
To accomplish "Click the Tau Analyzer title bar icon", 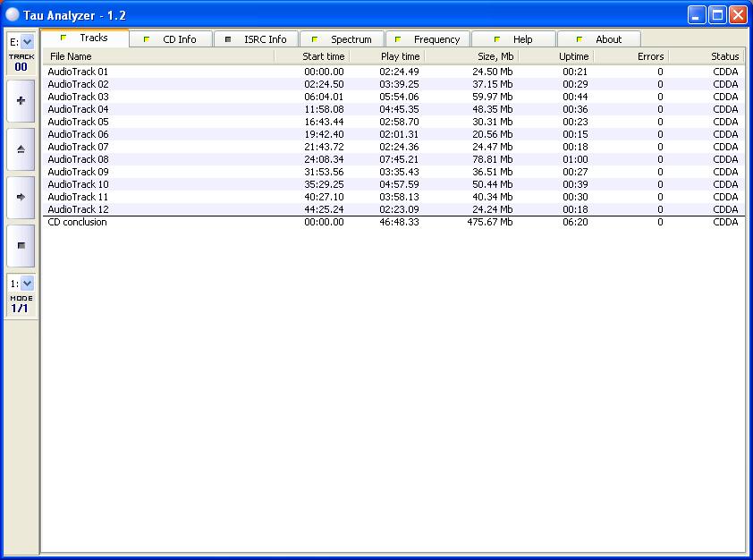I will pos(13,15).
